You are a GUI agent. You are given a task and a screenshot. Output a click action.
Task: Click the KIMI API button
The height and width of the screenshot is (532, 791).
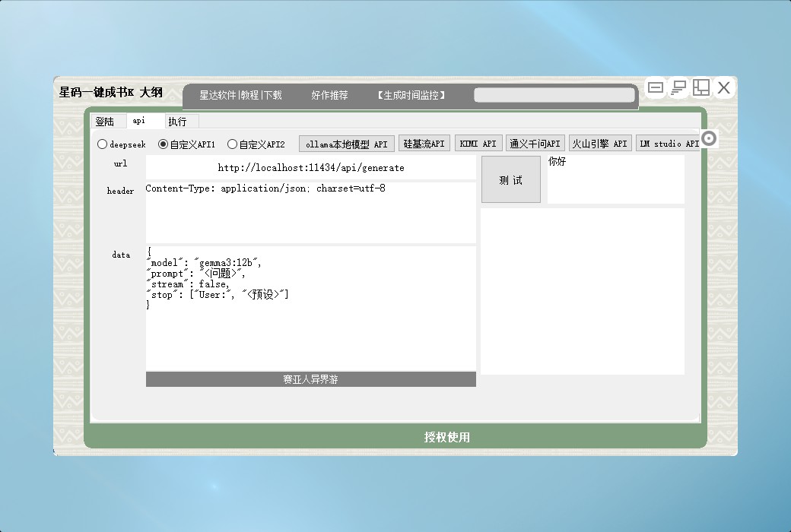pos(478,144)
